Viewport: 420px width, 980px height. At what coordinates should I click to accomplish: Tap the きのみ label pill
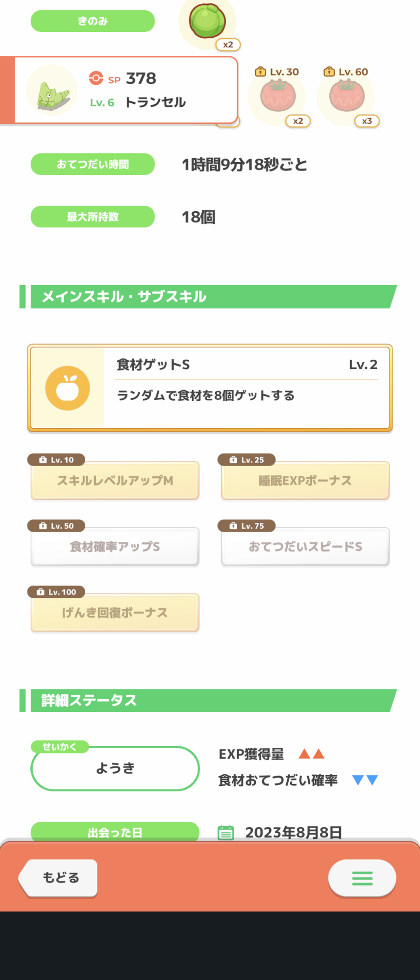click(93, 21)
